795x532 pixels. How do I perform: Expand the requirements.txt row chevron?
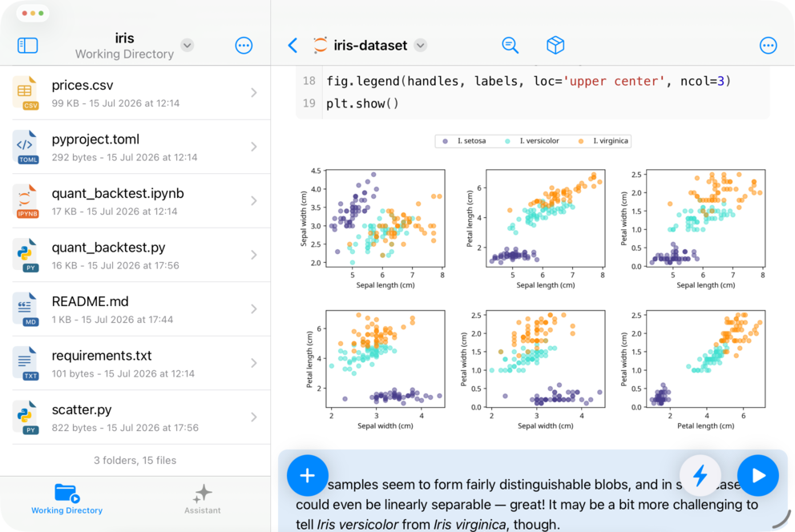point(254,363)
